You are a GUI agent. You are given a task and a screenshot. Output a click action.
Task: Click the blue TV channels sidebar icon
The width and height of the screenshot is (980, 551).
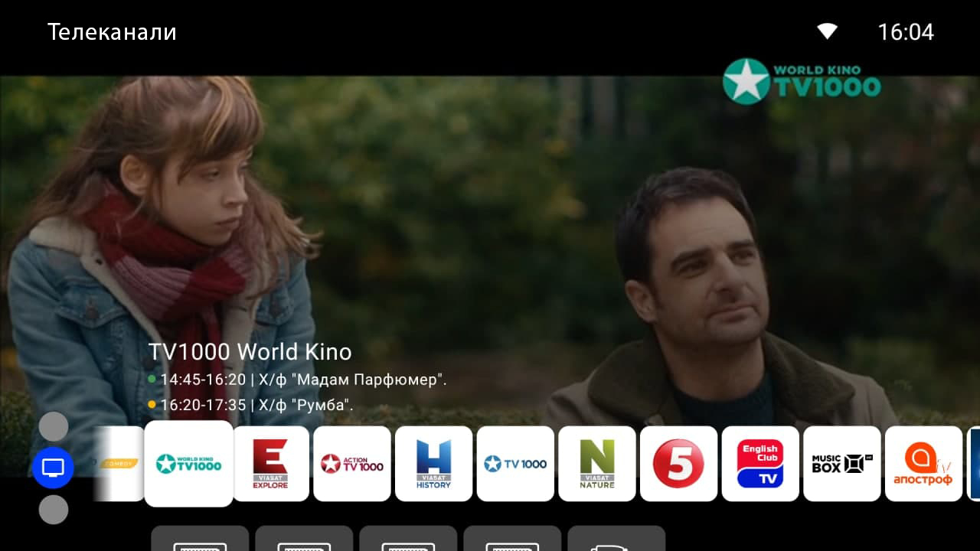pyautogui.click(x=53, y=468)
